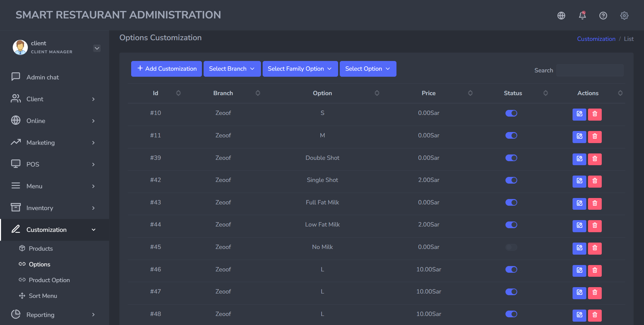Delete the Single Shot option

click(595, 181)
